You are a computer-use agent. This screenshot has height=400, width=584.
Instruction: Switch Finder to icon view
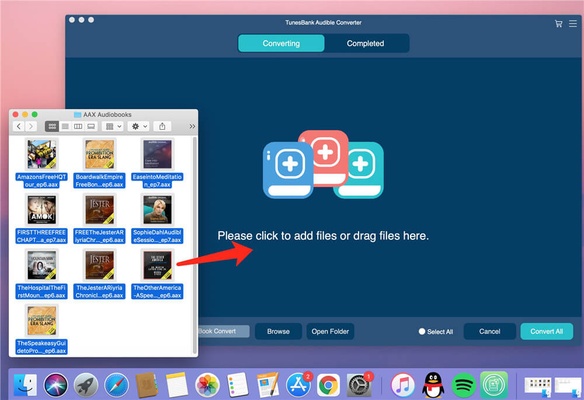pyautogui.click(x=52, y=126)
